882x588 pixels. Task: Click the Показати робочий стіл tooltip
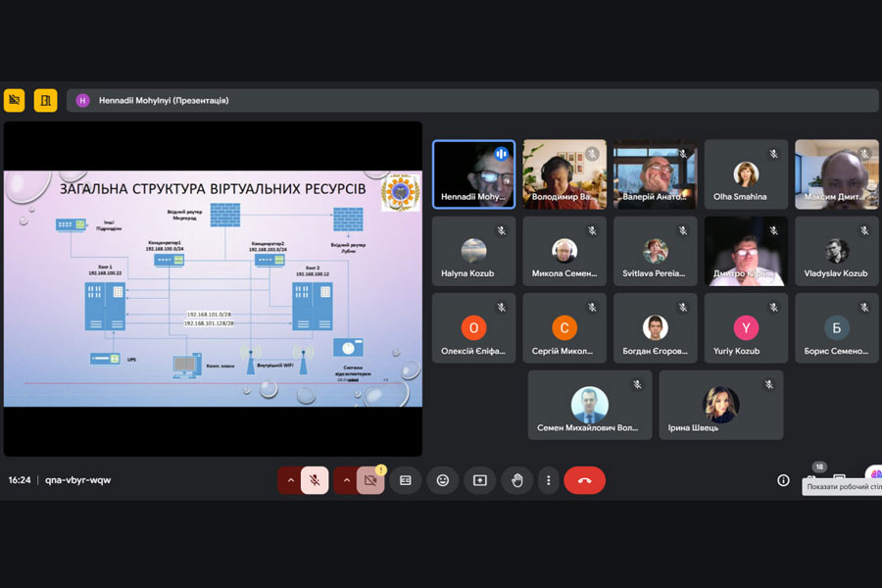(x=842, y=487)
